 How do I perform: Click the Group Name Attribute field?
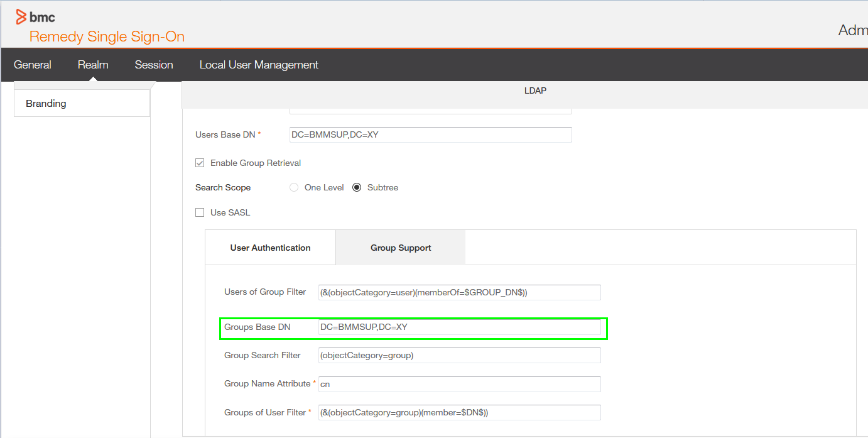tap(460, 384)
